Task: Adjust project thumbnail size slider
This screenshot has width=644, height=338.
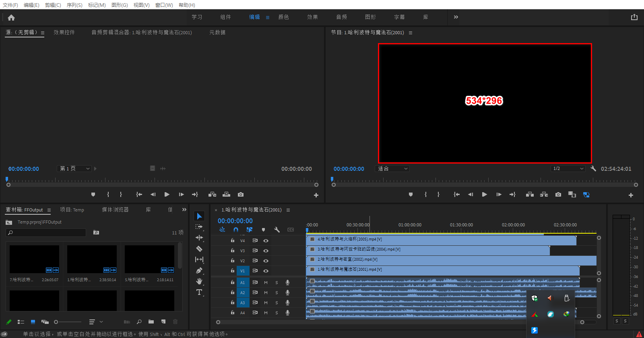Action: (x=56, y=322)
